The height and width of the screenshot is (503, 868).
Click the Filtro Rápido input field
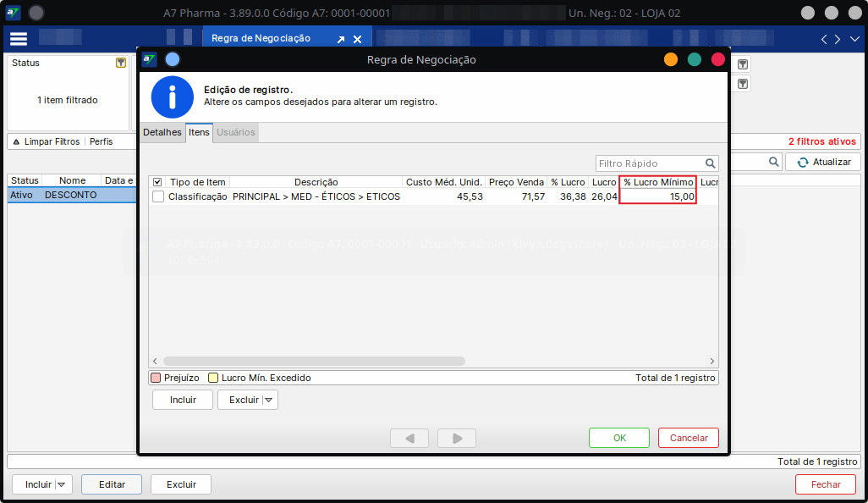click(648, 163)
